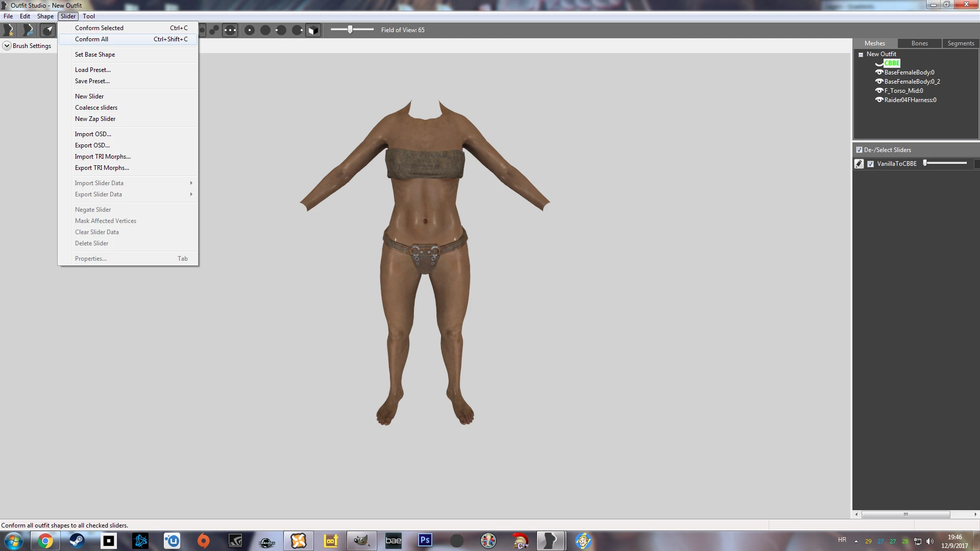Click Load Preset... menu item

pos(128,70)
